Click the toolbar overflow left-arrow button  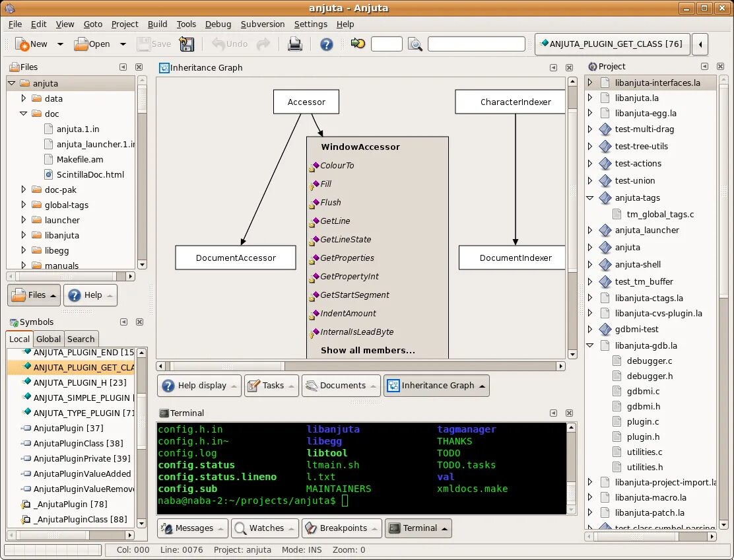point(700,44)
